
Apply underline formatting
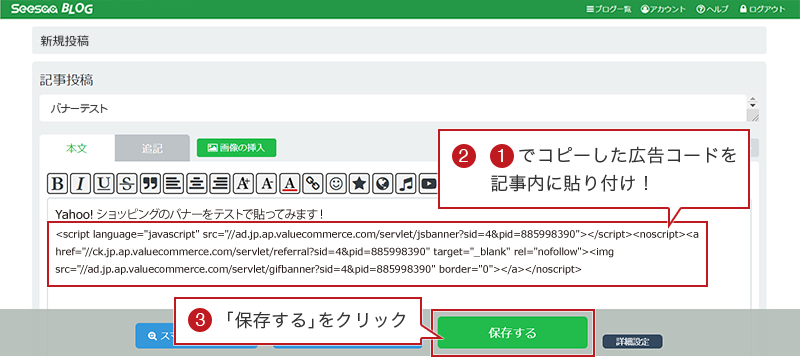104,184
